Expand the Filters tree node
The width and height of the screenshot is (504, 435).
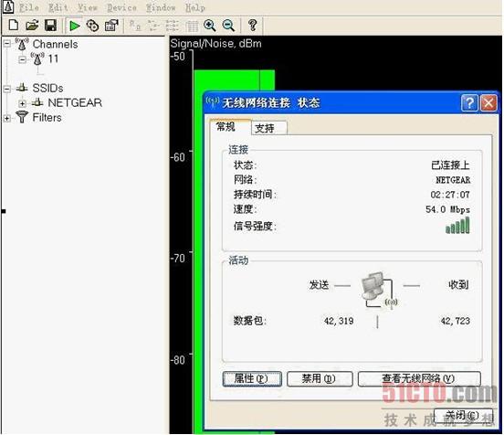7,118
